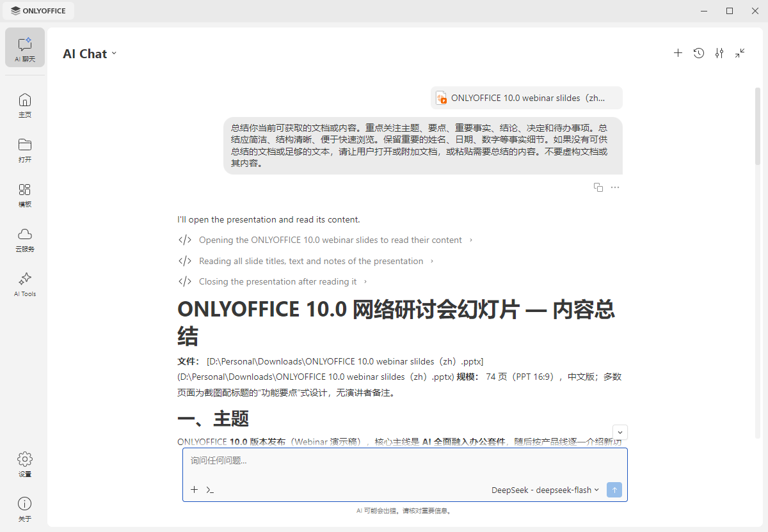Open the prompt commands icon in the input box
768x532 pixels.
(x=210, y=490)
